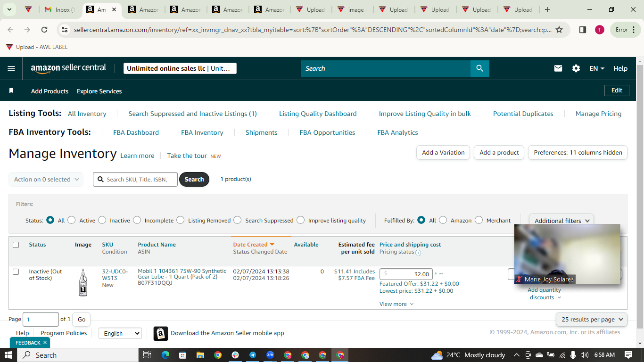644x362 pixels.
Task: Open the 25 results per page dropdown
Action: pyautogui.click(x=592, y=319)
